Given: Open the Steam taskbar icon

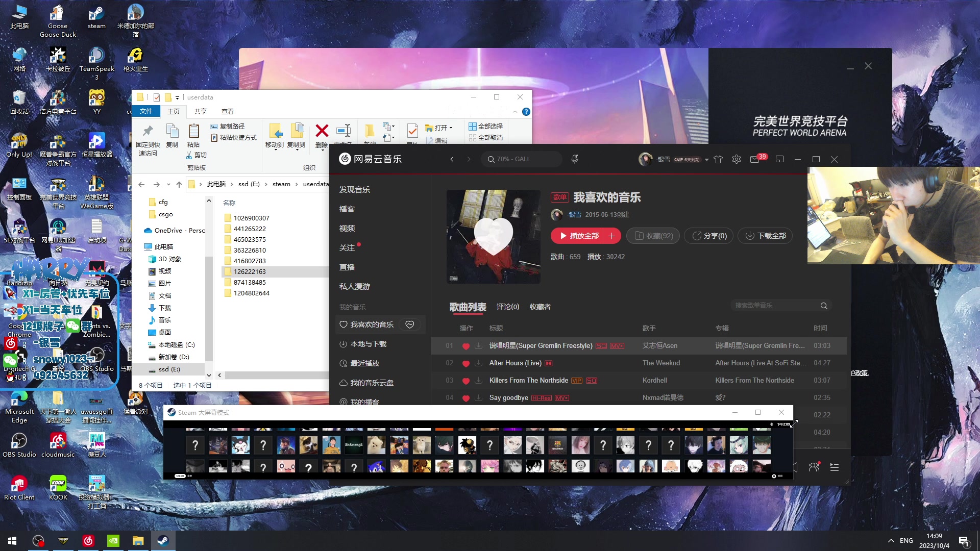Looking at the screenshot, I should click(163, 541).
